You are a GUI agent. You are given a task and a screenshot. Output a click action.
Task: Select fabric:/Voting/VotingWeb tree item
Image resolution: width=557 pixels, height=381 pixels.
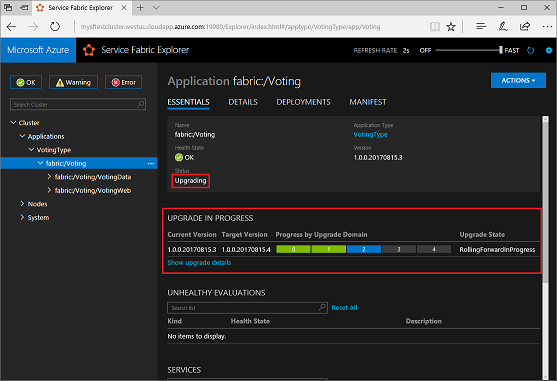pyautogui.click(x=93, y=191)
